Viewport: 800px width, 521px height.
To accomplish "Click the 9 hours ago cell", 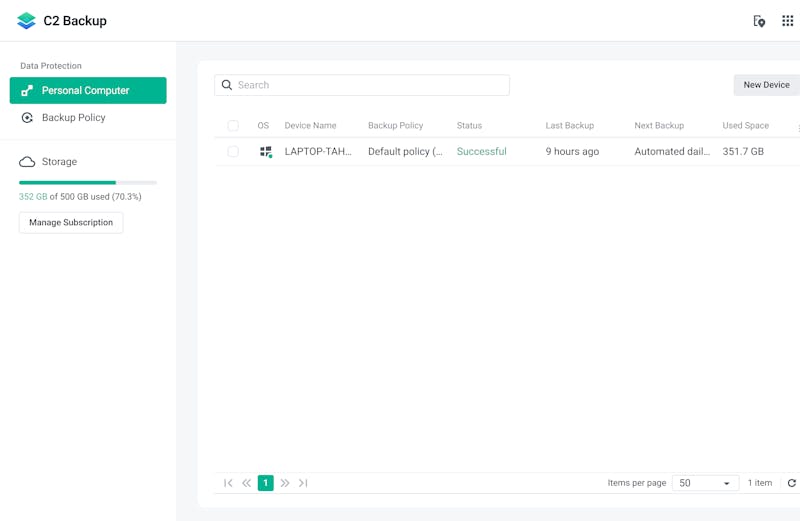I will click(572, 152).
